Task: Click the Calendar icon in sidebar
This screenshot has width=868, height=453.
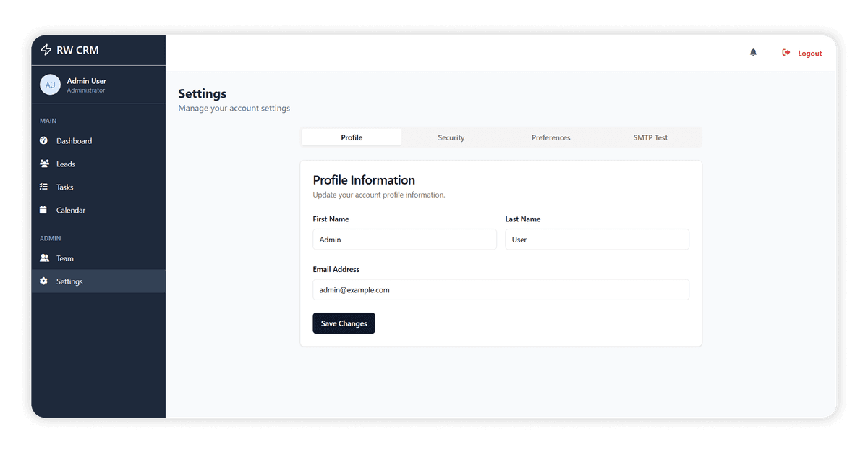Action: pos(43,210)
